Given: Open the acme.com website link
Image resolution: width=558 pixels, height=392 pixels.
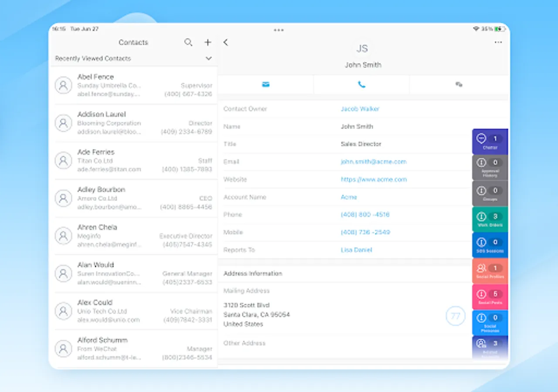Looking at the screenshot, I should click(x=374, y=179).
